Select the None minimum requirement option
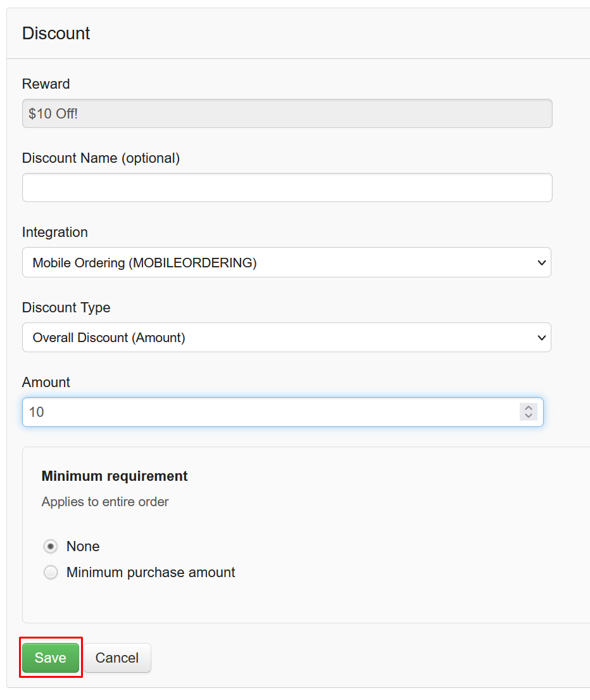Image resolution: width=590 pixels, height=700 pixels. coord(51,547)
